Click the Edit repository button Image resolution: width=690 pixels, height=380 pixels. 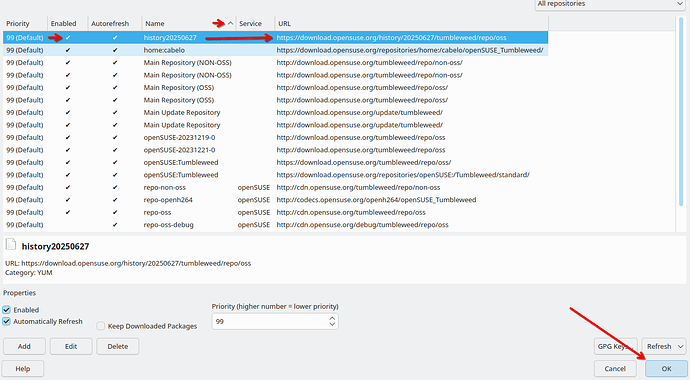point(71,346)
